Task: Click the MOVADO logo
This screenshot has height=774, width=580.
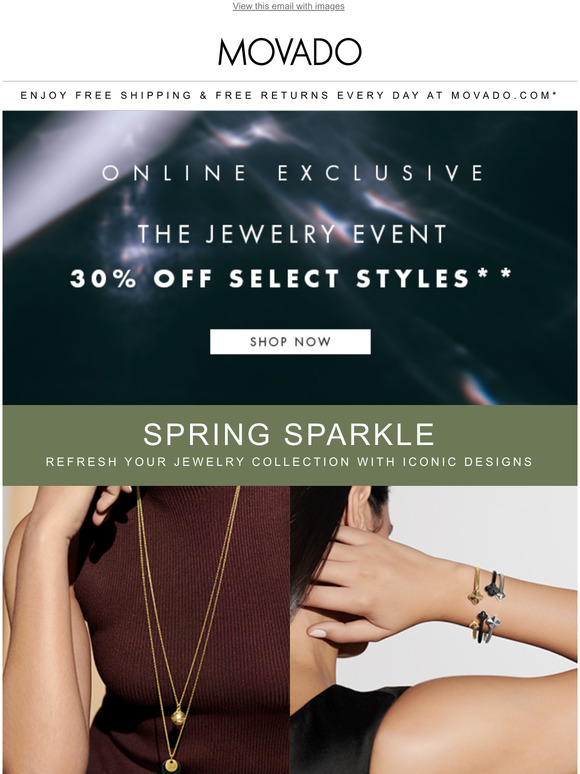Action: [x=290, y=52]
